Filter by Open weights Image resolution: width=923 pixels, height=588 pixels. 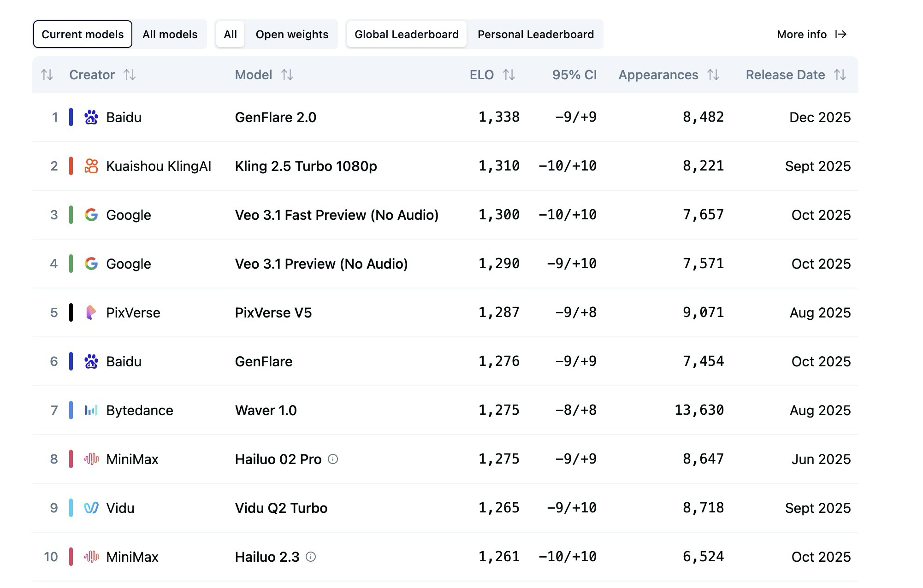click(x=292, y=35)
